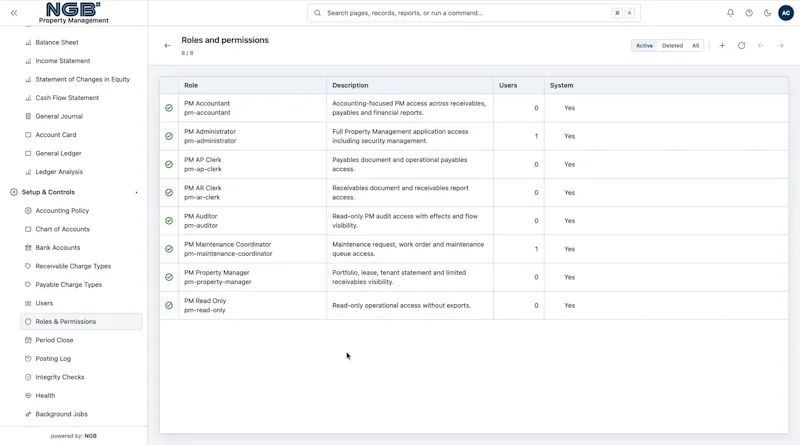Toggle dark mode with the moon icon
800x445 pixels.
(767, 13)
